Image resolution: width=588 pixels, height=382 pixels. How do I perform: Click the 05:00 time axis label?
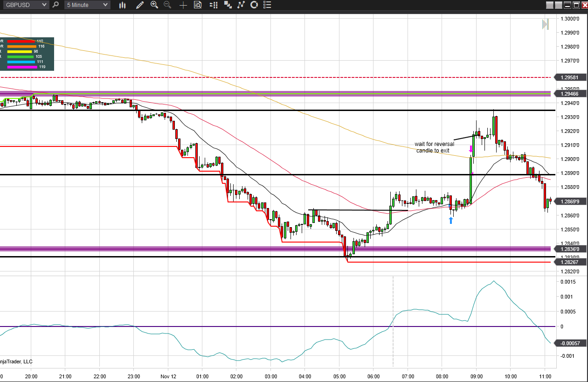coord(339,376)
